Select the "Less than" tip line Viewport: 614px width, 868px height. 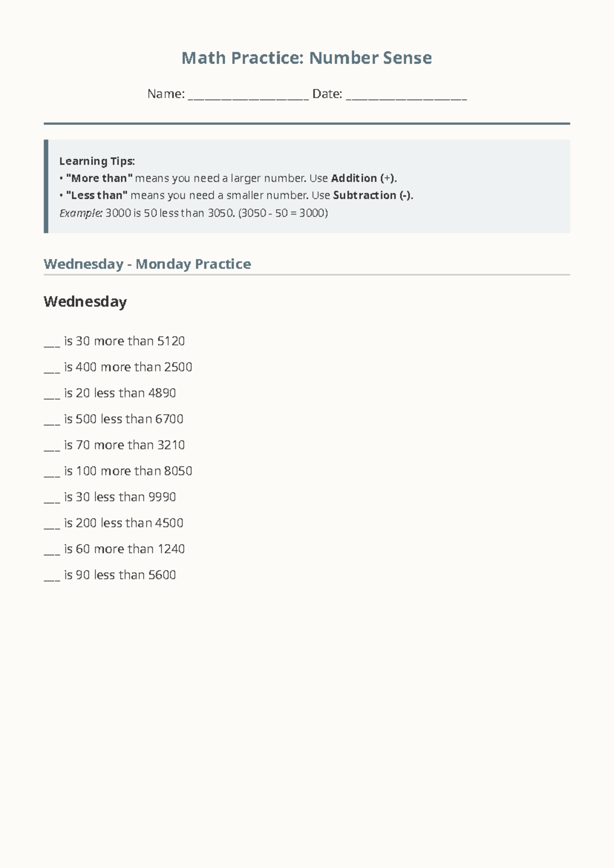(x=236, y=195)
